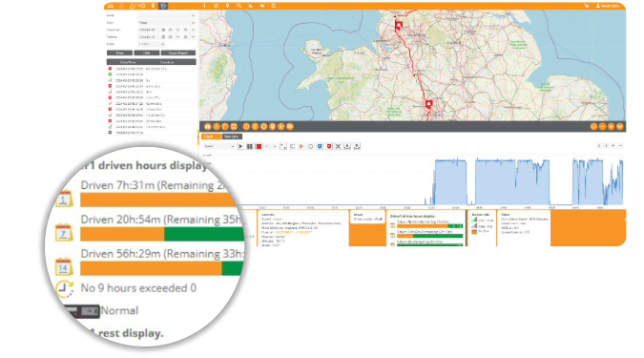Click the magnifier search icon in top bar
Image resolution: width=644 pixels, height=358 pixels.
[239, 6]
